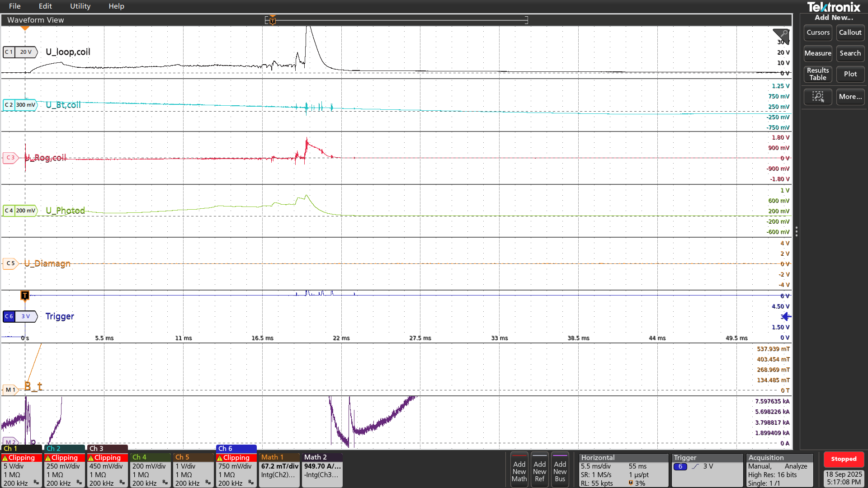868x488 pixels.
Task: Open the Utility menu
Action: 80,6
